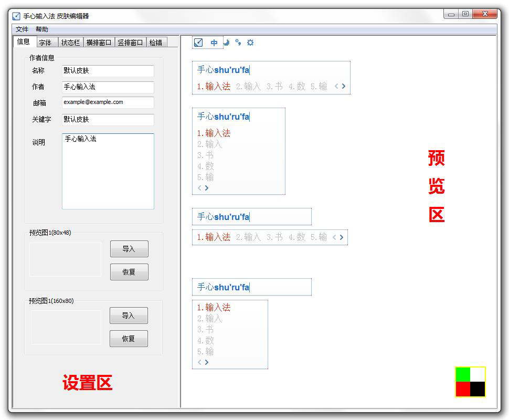Click the gear settings icon in preview status bar
Viewport: 509px width, 420px height.
click(x=250, y=43)
